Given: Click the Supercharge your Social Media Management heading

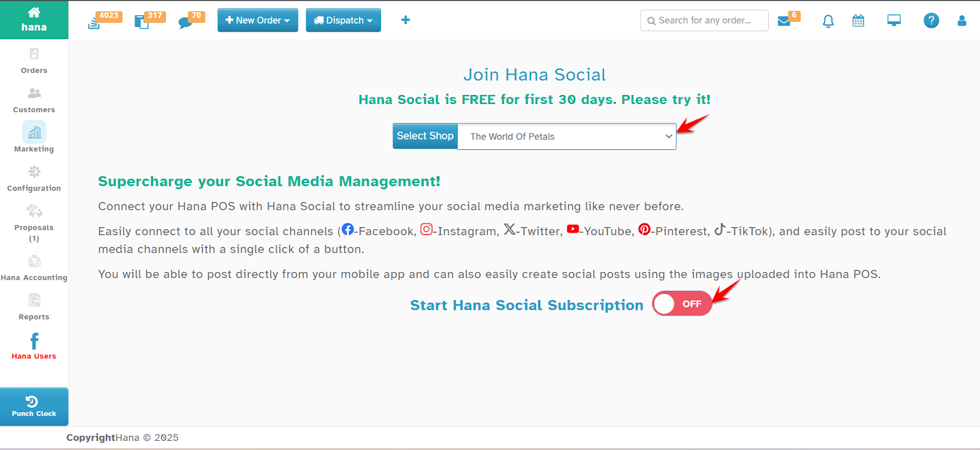Looking at the screenshot, I should [x=269, y=181].
